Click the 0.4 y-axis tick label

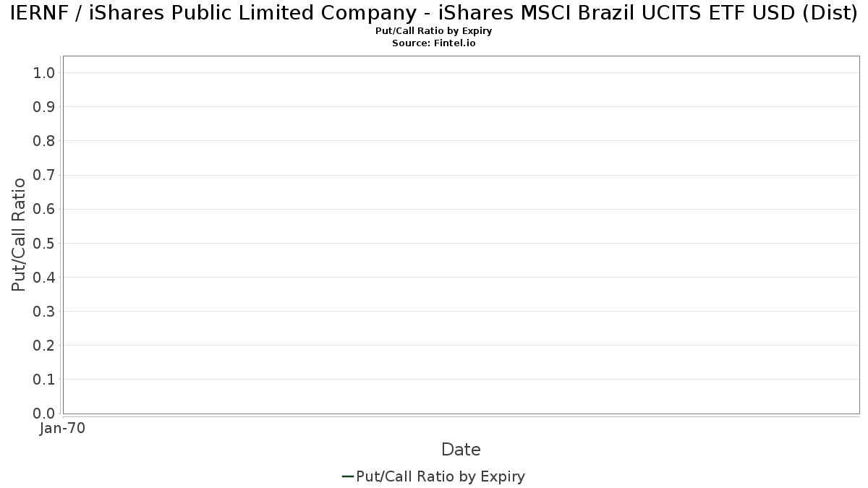click(x=44, y=277)
